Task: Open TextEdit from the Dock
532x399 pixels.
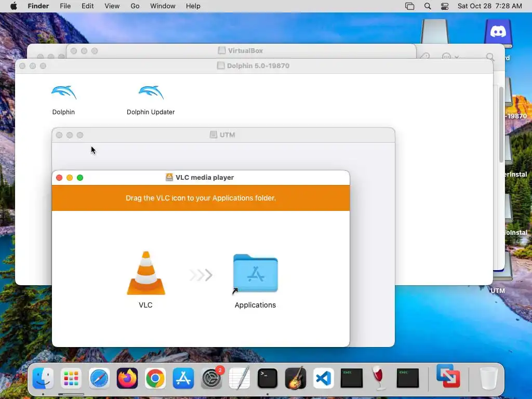Action: point(240,378)
